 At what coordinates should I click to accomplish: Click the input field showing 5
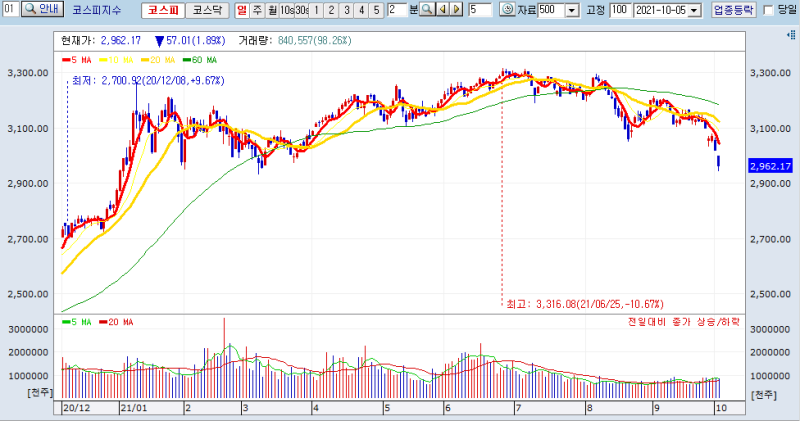coord(480,10)
